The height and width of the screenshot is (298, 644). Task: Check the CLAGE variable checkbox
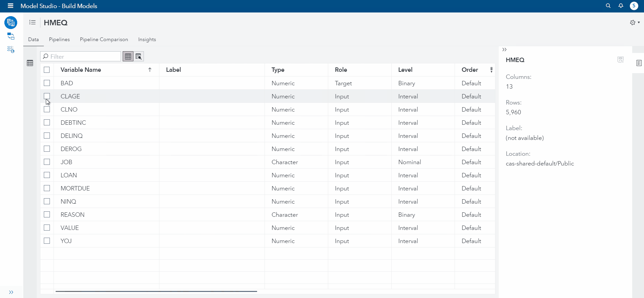pos(47,96)
